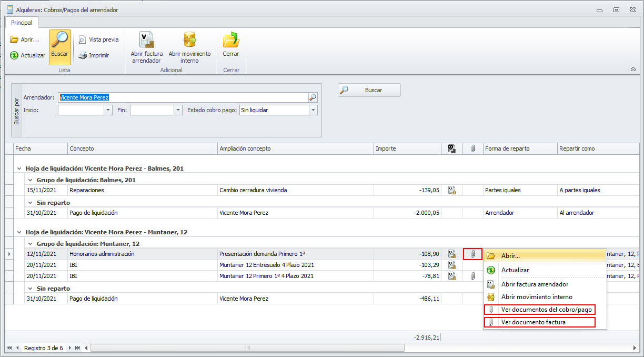Click invoice icon in Muntaner 12 Primero 1ª row
This screenshot has height=357, width=644.
pos(451,276)
